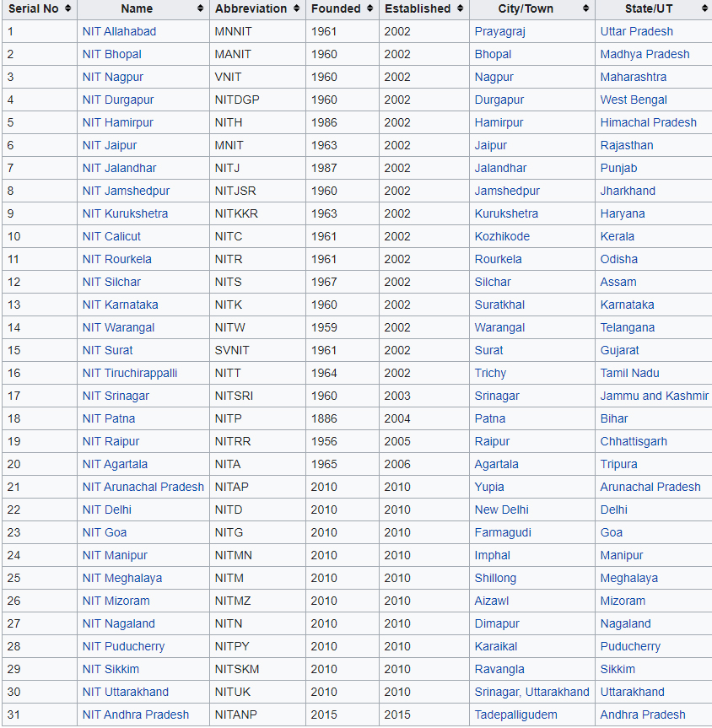The image size is (712, 728).
Task: Follow NIT Hamirpur link
Action: [118, 122]
